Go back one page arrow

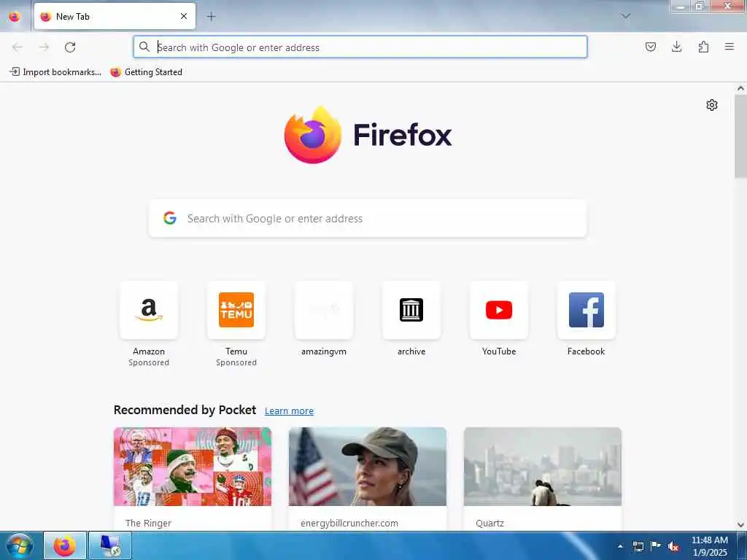coord(18,47)
